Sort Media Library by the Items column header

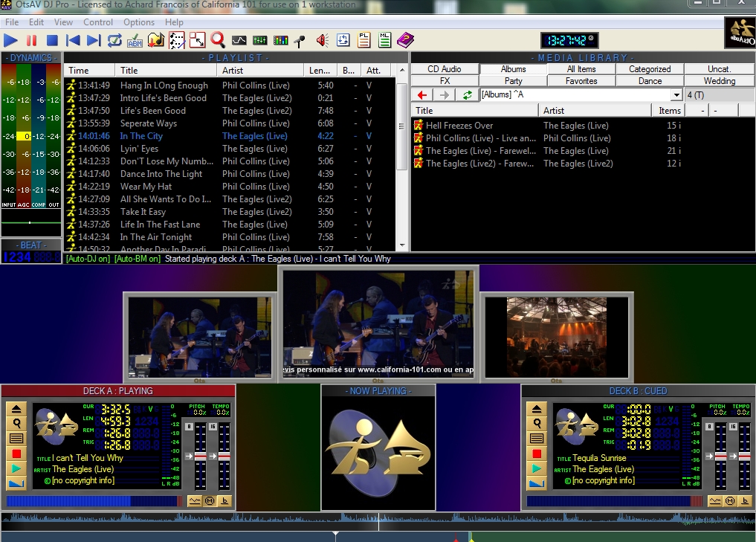click(668, 111)
